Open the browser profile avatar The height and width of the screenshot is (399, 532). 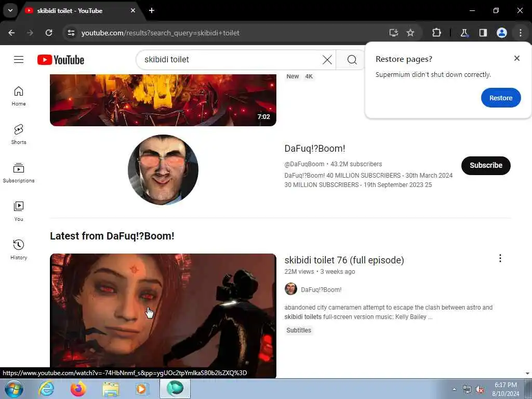click(x=502, y=33)
